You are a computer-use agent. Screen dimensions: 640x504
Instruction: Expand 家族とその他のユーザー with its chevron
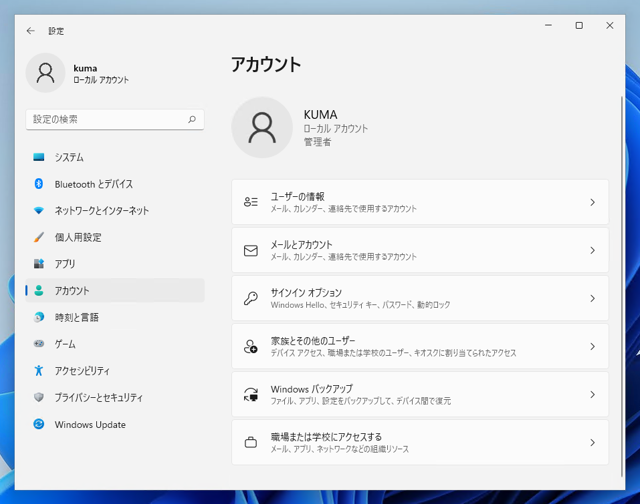(593, 346)
